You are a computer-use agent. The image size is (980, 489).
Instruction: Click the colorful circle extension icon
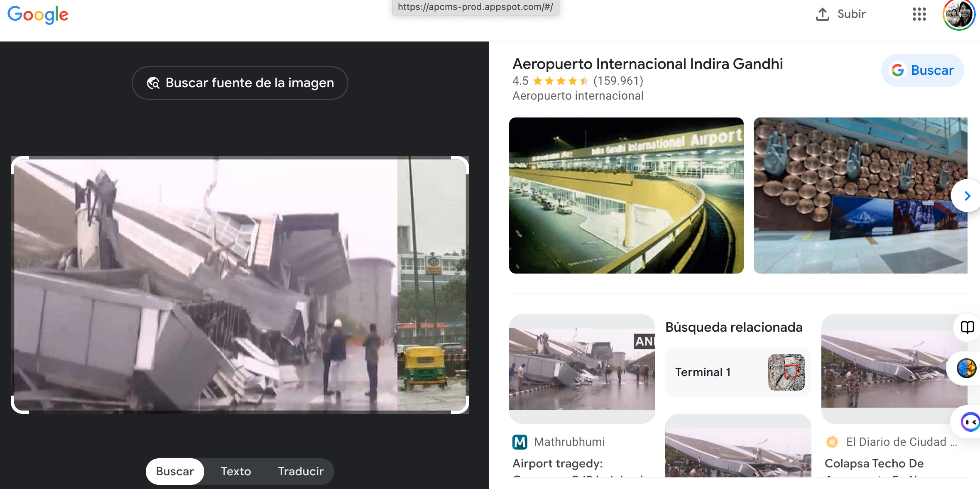click(966, 368)
